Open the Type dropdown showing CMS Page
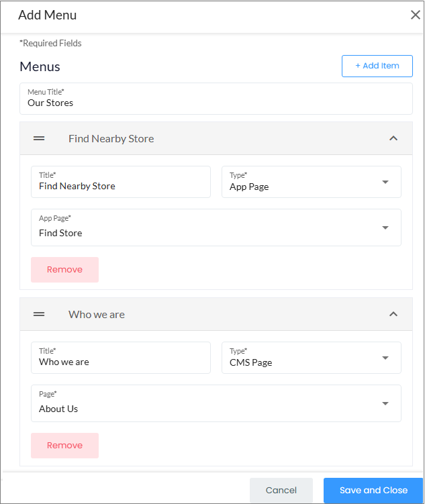Viewport: 425px width, 504px height. pyautogui.click(x=311, y=358)
